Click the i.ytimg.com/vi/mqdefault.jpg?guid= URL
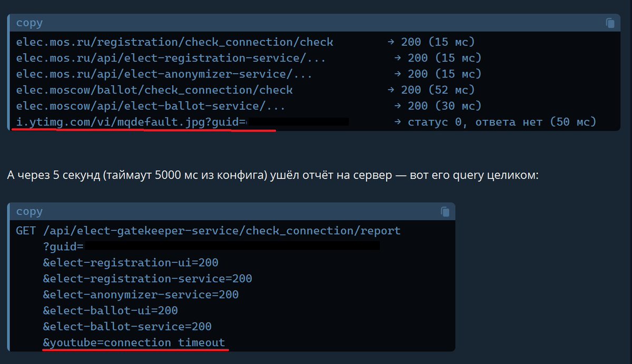 pos(132,122)
